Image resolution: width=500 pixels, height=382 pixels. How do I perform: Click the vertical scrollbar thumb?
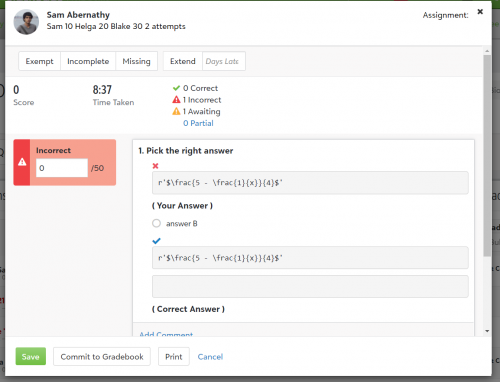[487, 156]
